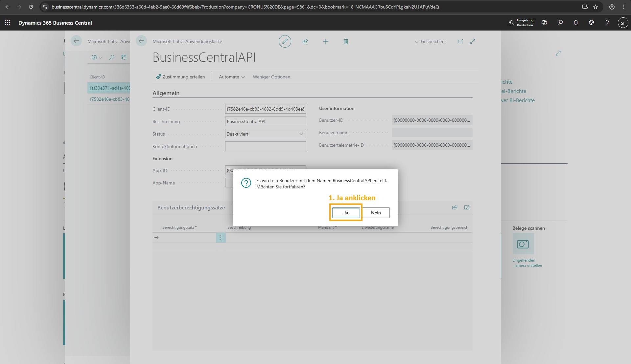This screenshot has height=364, width=631.
Task: Click the environment Production indicator icon
Action: [x=511, y=23]
